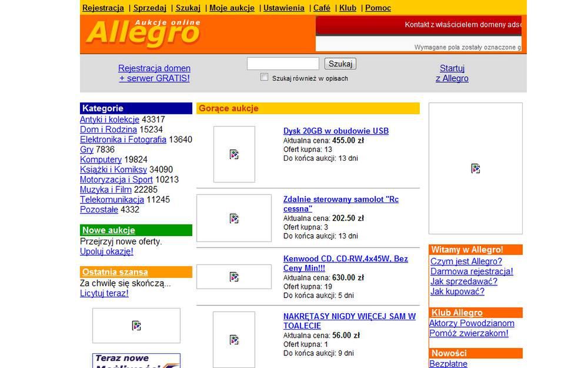This screenshot has height=368, width=588.
Task: Open thumbnail of Kenwood CD auction
Action: [x=234, y=277]
